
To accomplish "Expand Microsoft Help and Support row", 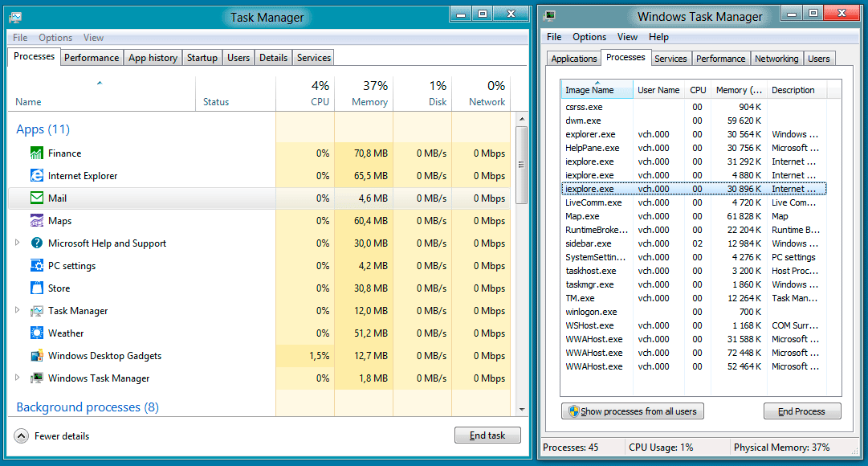I will [17, 243].
